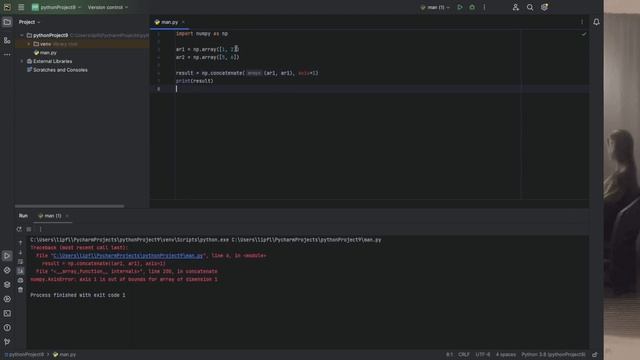640x360 pixels.
Task: Start debugging with the bug icon
Action: [472, 7]
